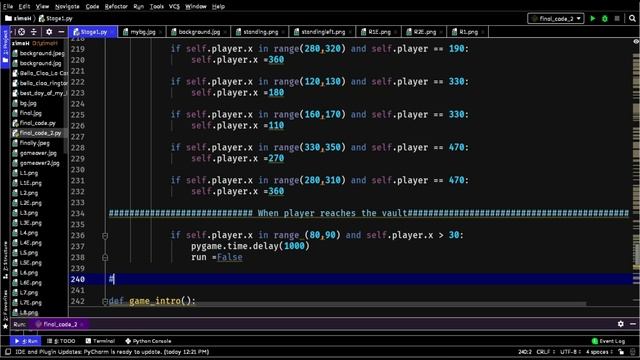
Task: Open the 4: Run tool window button
Action: coord(26,341)
